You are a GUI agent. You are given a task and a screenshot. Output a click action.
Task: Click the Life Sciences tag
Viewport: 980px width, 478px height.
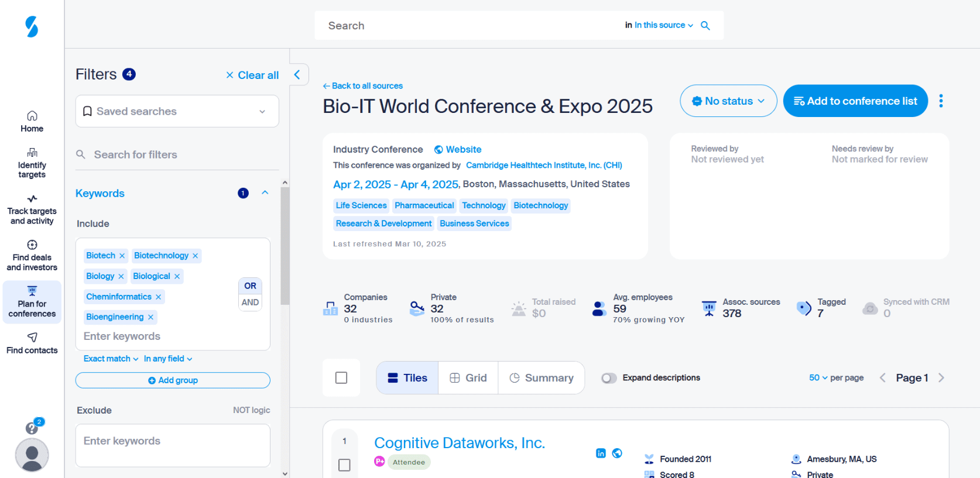[361, 205]
